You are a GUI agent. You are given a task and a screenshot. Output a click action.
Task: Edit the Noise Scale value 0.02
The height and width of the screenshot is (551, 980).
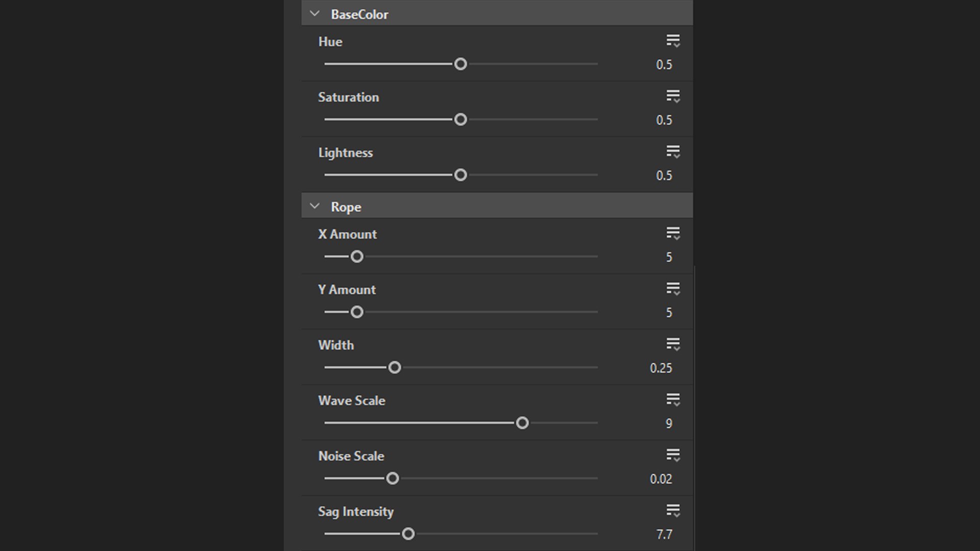point(660,479)
